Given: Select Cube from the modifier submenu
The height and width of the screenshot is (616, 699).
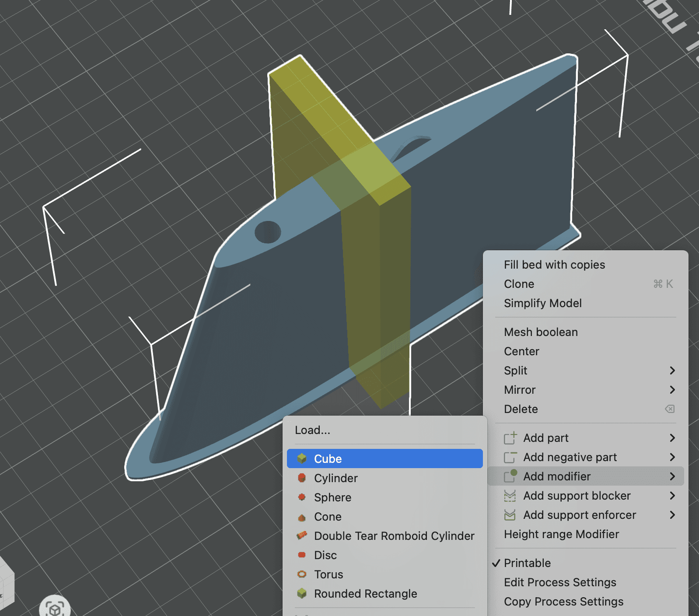Looking at the screenshot, I should 384,458.
